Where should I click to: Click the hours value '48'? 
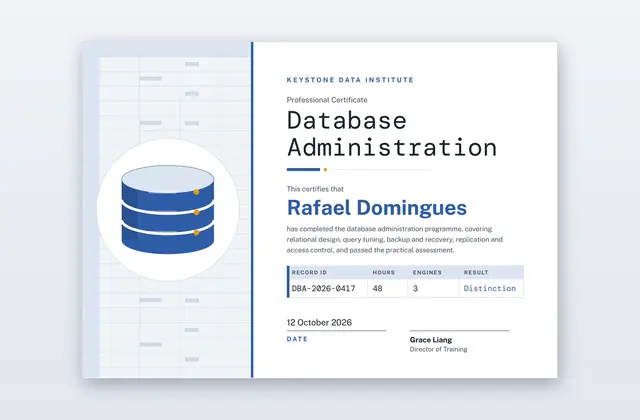click(378, 289)
